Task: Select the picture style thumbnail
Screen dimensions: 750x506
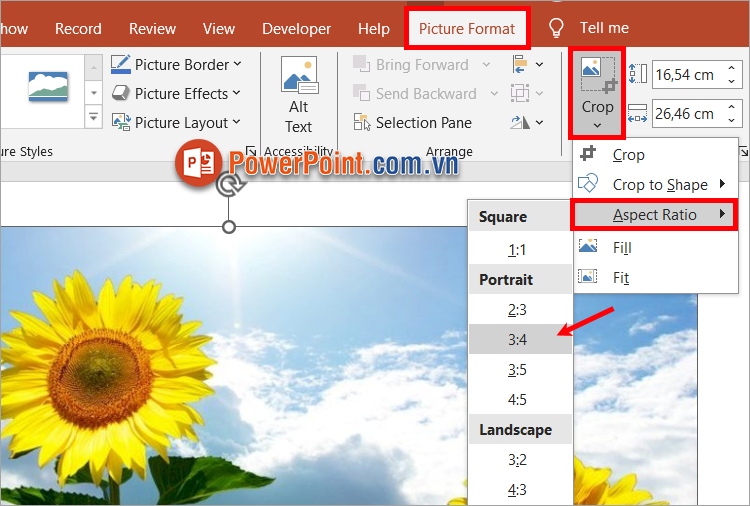Action: [x=48, y=87]
